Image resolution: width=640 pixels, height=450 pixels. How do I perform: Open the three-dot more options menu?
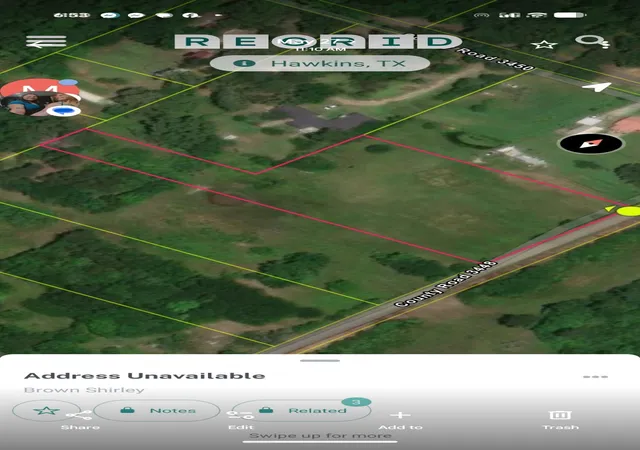click(x=596, y=377)
